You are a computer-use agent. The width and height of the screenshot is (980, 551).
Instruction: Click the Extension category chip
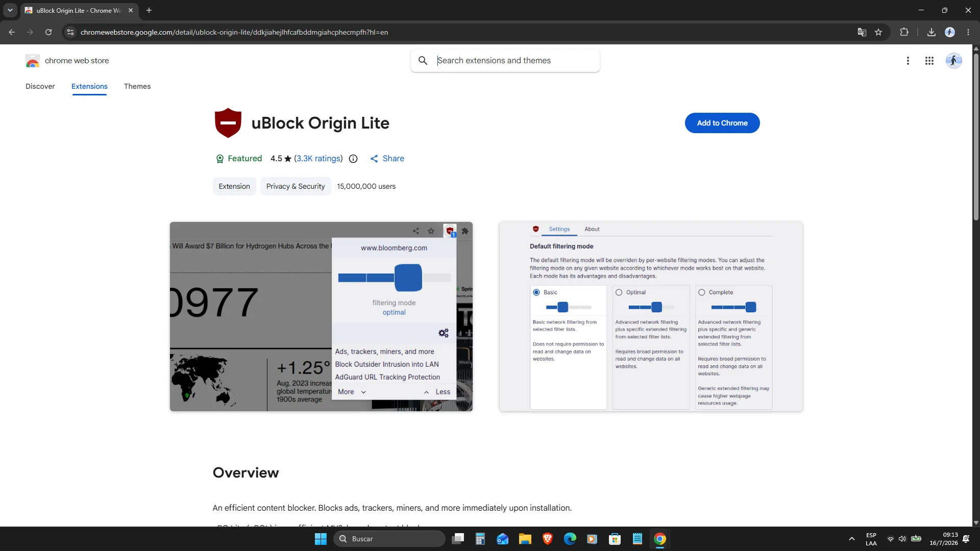point(234,186)
